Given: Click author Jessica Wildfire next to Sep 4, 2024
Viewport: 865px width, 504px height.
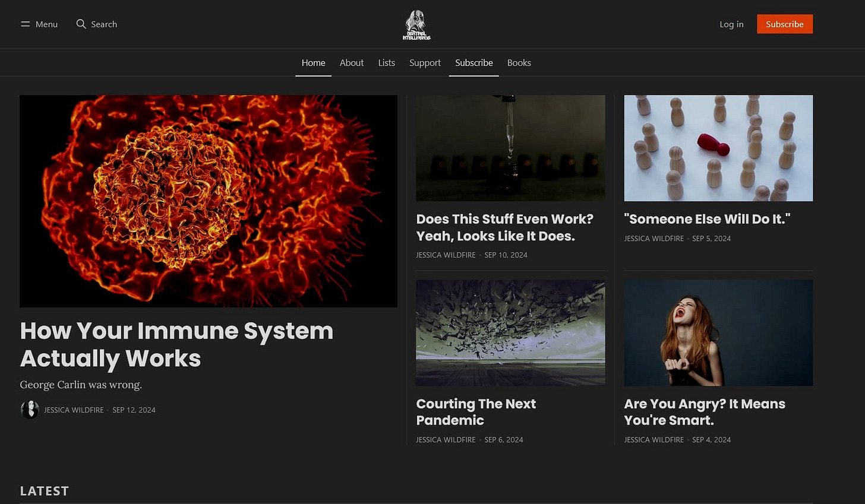Looking at the screenshot, I should click(x=654, y=440).
